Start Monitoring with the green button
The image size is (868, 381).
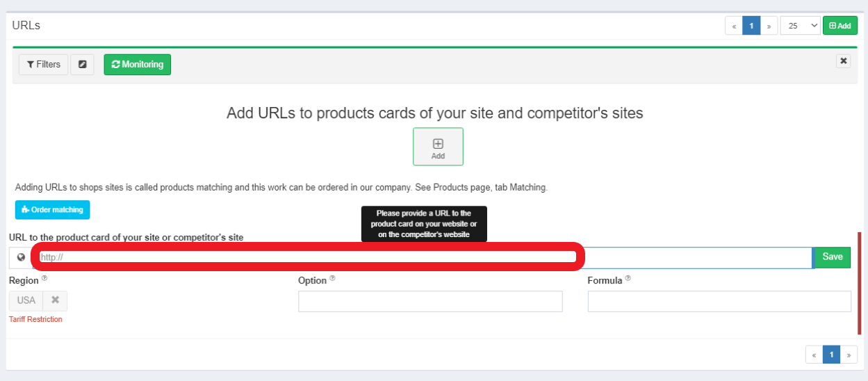(x=138, y=65)
